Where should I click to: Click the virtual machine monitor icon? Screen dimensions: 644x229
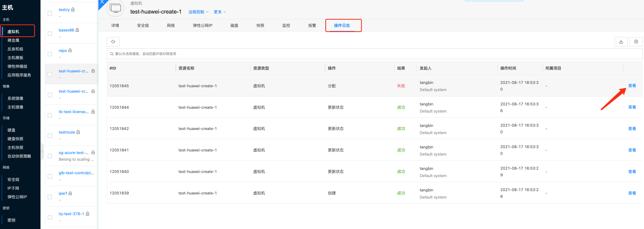click(115, 8)
